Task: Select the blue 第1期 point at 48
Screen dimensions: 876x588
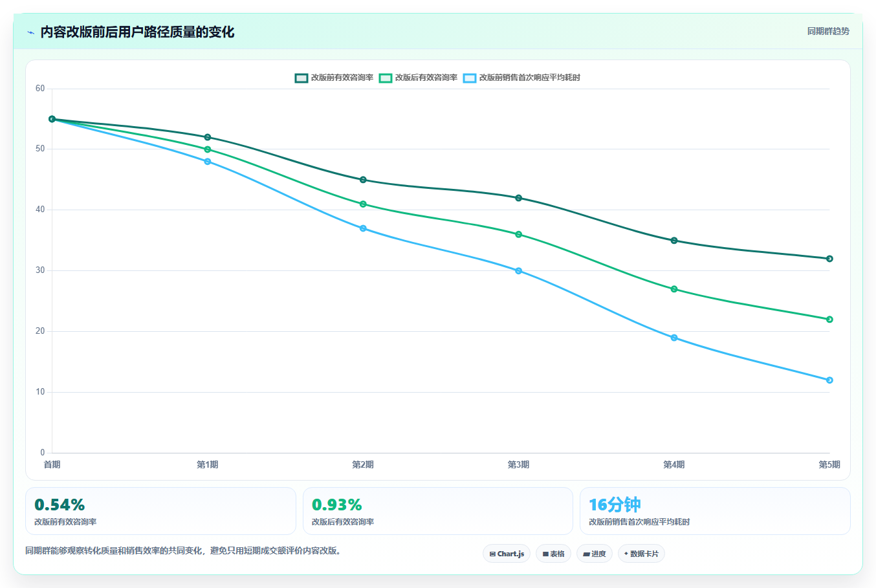Action: [207, 162]
